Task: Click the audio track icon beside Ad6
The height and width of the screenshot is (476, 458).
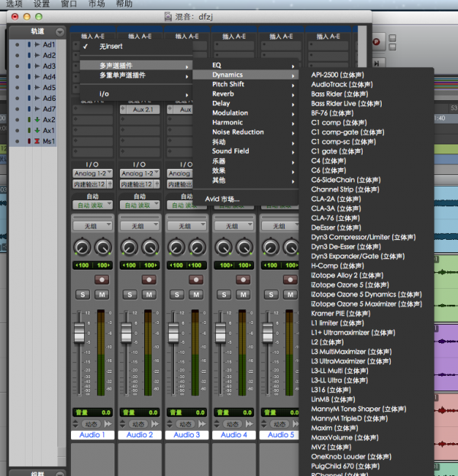Action: pos(37,98)
